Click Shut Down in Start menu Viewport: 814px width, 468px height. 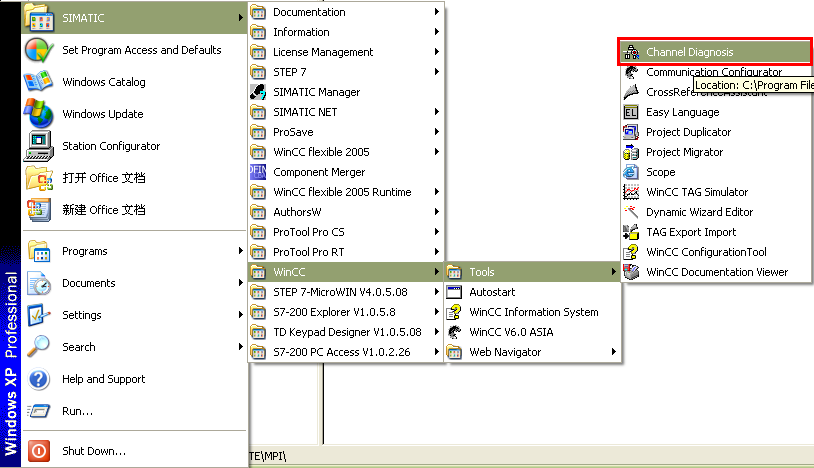click(x=93, y=451)
